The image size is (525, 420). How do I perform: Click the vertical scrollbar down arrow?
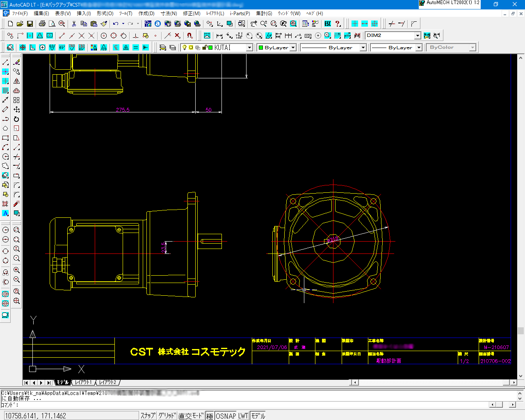(x=520, y=376)
